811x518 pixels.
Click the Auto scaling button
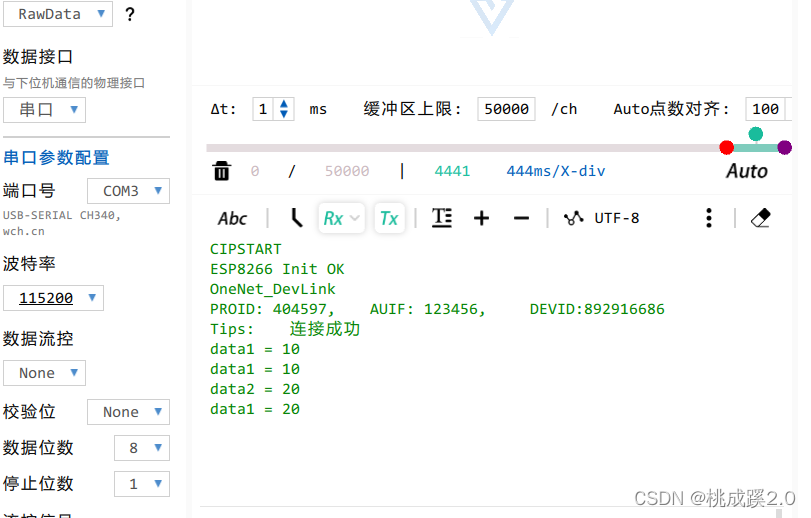[747, 171]
